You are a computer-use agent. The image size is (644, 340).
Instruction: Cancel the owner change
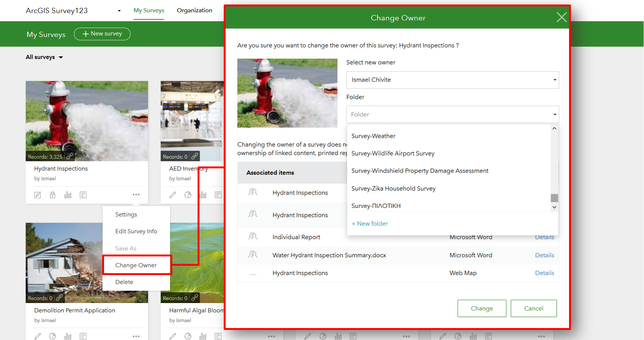pos(534,308)
